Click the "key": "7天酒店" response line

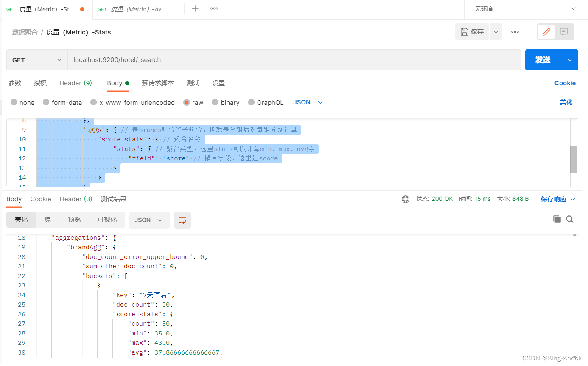(143, 295)
